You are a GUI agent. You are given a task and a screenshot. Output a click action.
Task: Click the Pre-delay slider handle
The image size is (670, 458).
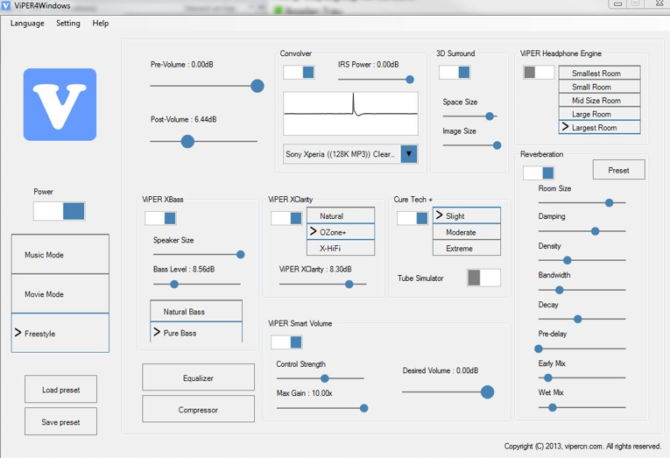[x=539, y=349]
